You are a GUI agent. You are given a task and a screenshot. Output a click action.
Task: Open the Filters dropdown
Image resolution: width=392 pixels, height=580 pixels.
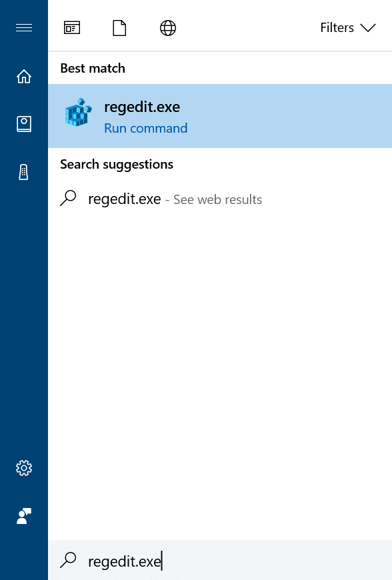[x=337, y=27]
